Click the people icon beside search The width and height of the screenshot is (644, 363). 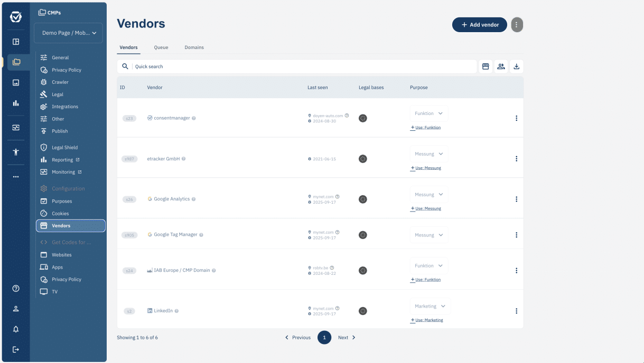point(501,66)
